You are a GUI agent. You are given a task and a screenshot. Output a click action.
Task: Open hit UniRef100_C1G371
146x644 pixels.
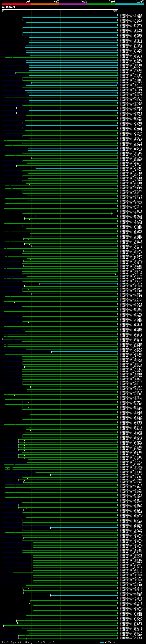tap(131, 334)
